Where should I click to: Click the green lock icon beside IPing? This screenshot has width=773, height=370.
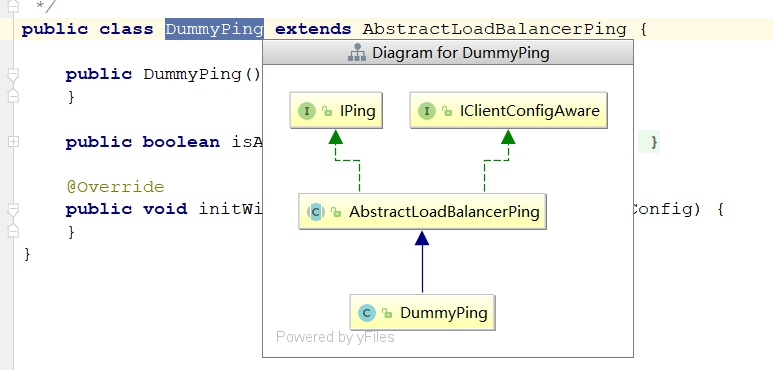pyautogui.click(x=327, y=111)
